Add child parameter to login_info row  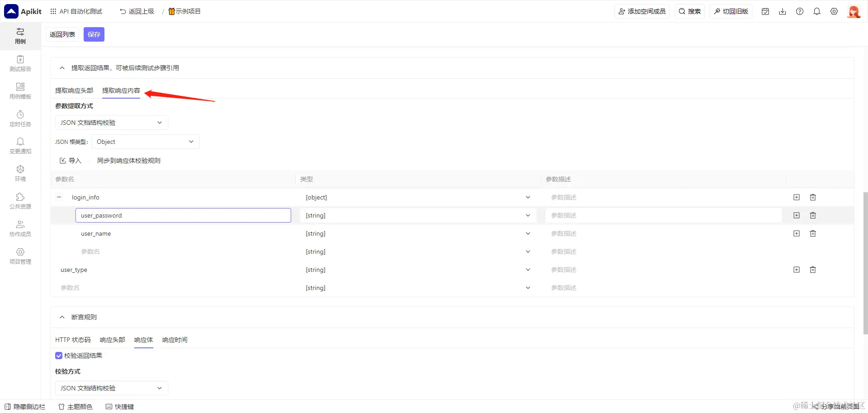(797, 197)
